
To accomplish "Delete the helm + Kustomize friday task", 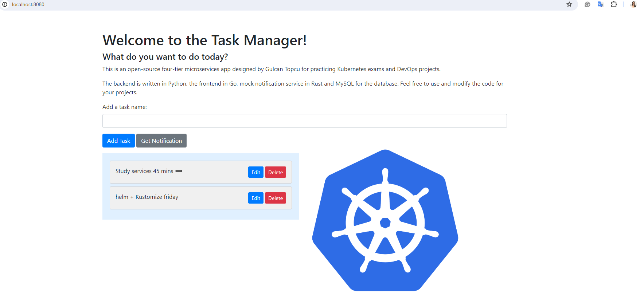I will (x=276, y=198).
